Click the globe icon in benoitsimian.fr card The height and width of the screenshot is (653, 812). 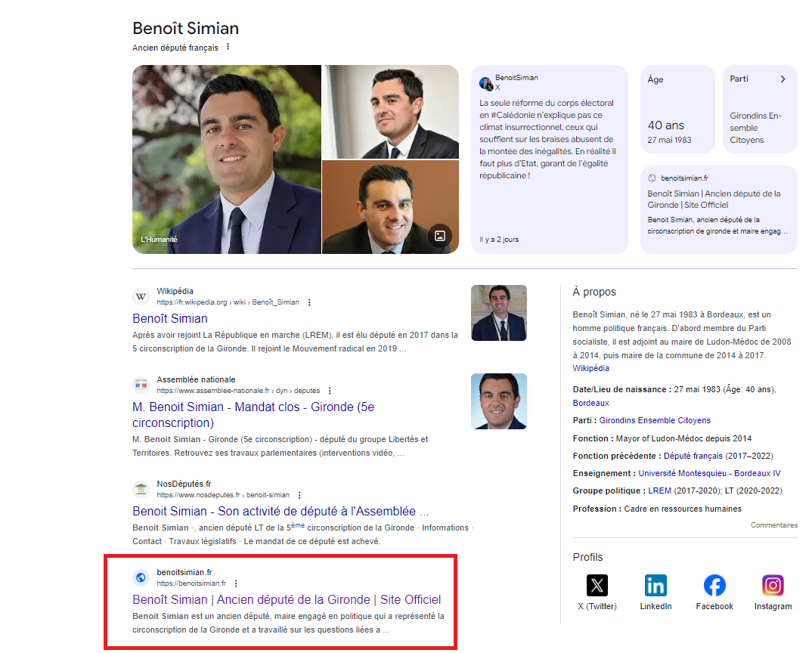(652, 178)
